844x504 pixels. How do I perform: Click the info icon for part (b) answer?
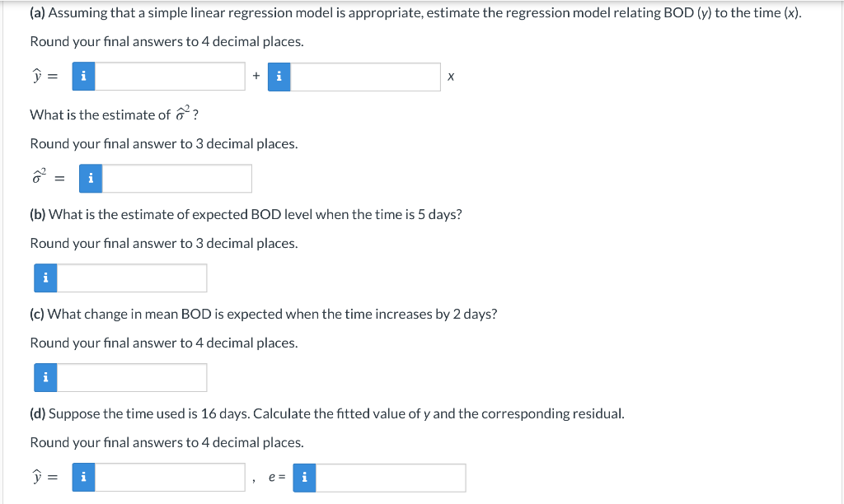(45, 278)
